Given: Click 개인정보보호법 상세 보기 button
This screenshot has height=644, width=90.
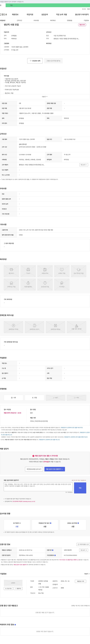Looking at the screenshot, I should click(34, 469).
